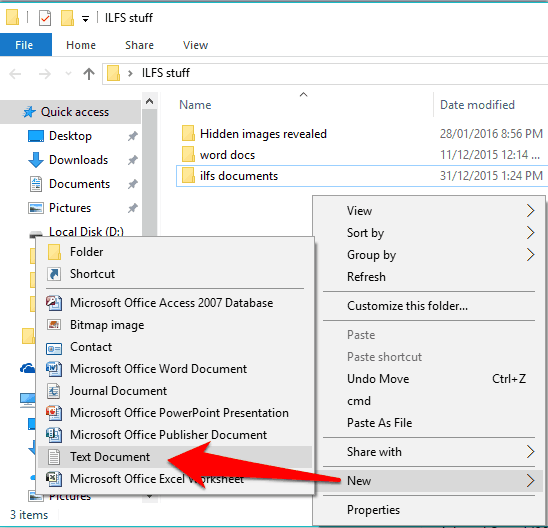
Task: Choose cmd from the context menu
Action: (428, 401)
